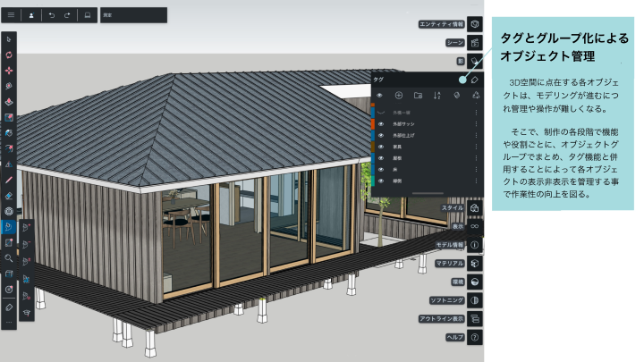Hide the 家具 tag
This screenshot has width=644, height=362.
point(381,147)
